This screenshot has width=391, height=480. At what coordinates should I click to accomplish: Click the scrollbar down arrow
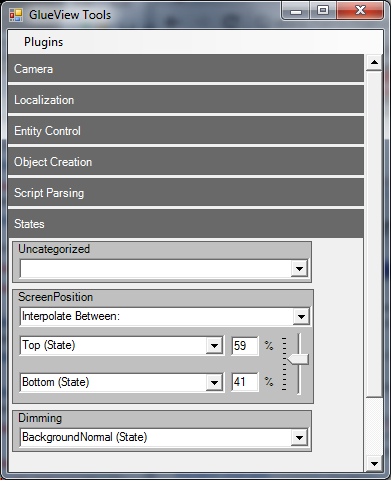(x=374, y=464)
